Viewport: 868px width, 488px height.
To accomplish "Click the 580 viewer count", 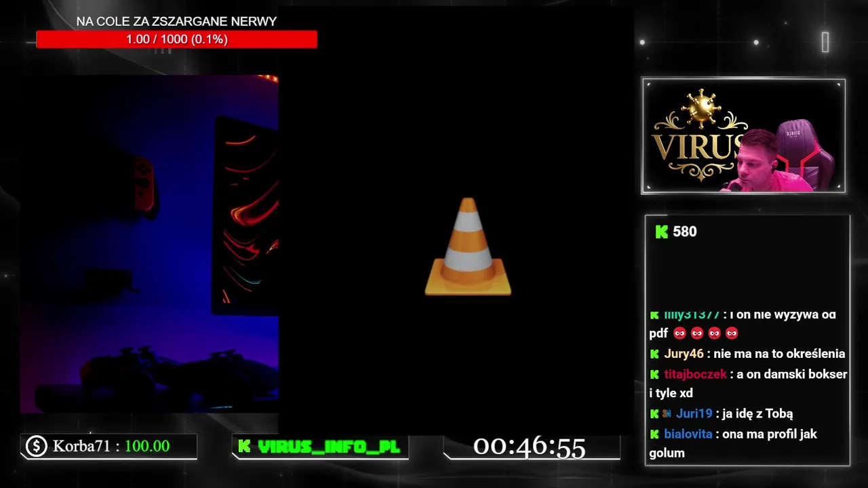I will point(685,232).
